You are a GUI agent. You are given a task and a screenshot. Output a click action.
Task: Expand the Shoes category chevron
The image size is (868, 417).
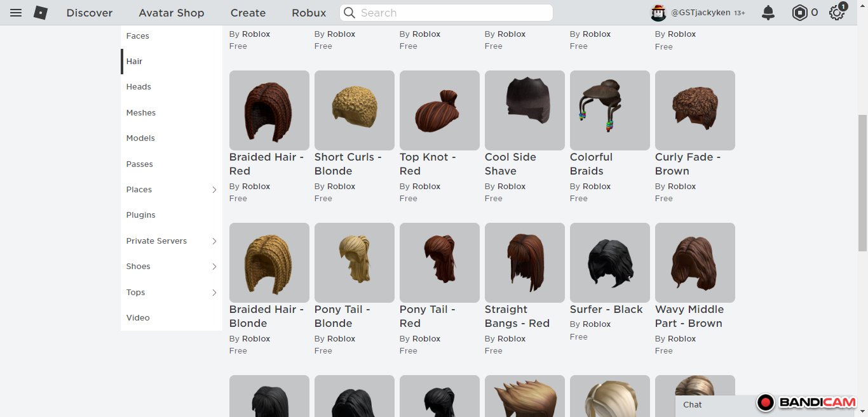(x=214, y=267)
